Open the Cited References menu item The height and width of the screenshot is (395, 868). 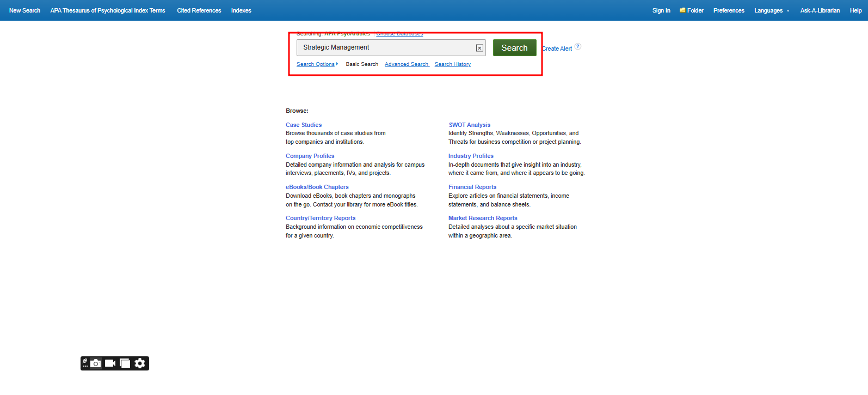pos(199,10)
